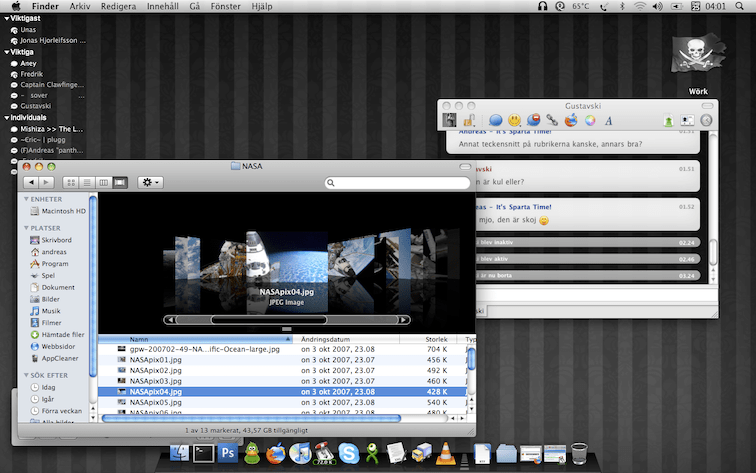Launch Photoshop from the Dock
The width and height of the screenshot is (756, 473).
tap(227, 453)
